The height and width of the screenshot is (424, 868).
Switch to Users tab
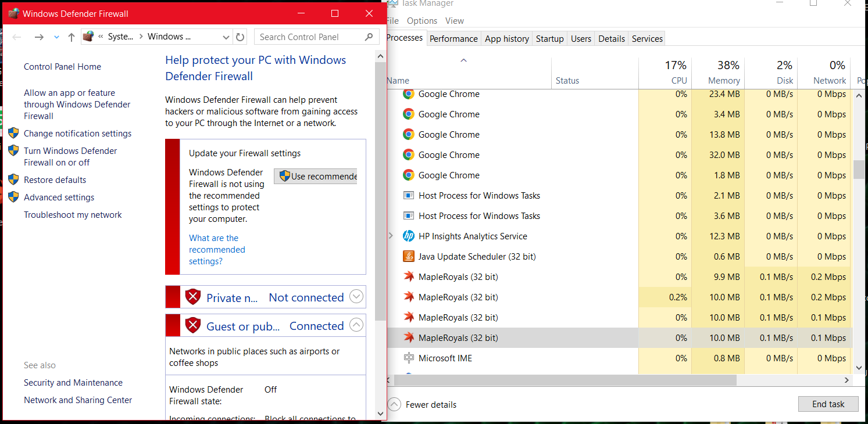581,39
